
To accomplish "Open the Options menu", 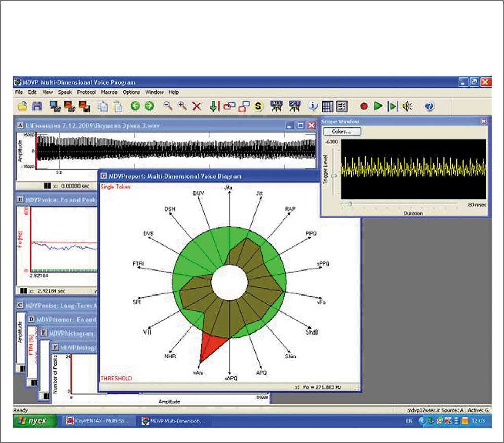I will [x=131, y=93].
